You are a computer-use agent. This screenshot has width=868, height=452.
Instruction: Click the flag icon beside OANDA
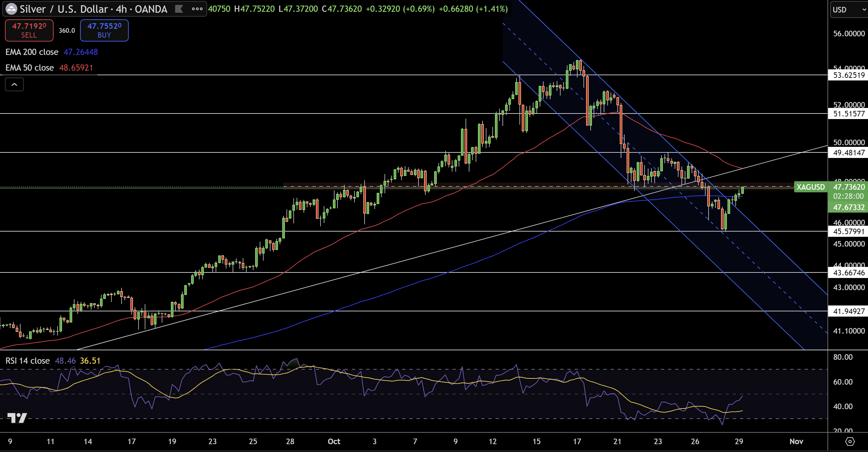pos(179,9)
